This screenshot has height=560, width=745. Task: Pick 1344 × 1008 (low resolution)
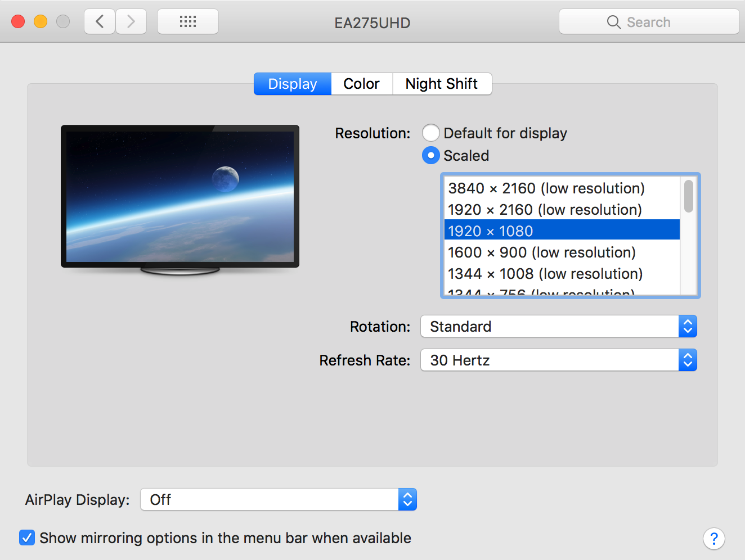562,273
